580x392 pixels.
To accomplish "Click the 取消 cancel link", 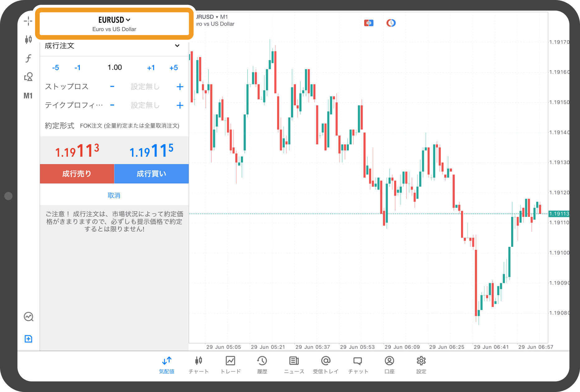I will [x=114, y=195].
